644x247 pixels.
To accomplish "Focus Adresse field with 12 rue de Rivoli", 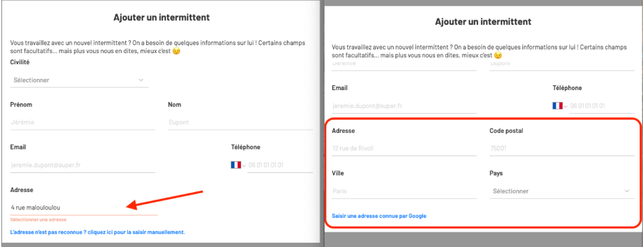I will 404,148.
